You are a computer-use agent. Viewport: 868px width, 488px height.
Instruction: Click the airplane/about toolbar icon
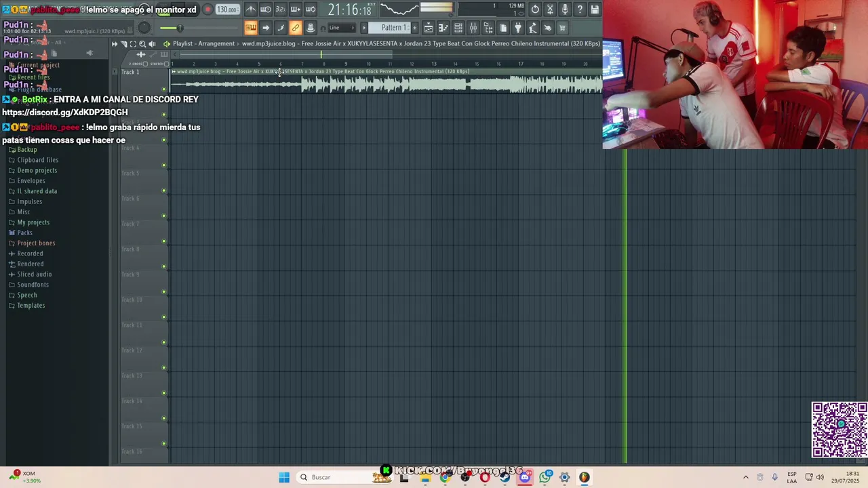tap(548, 28)
